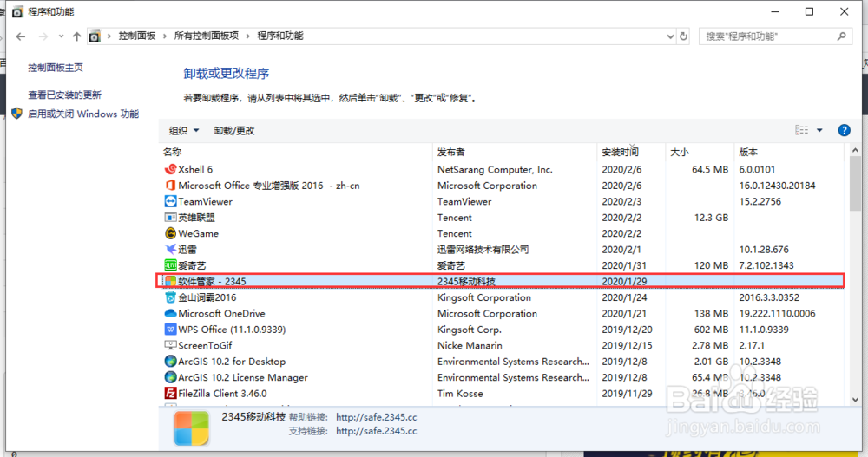Click the Xshell 6 program icon
This screenshot has height=457, width=868.
coord(170,169)
